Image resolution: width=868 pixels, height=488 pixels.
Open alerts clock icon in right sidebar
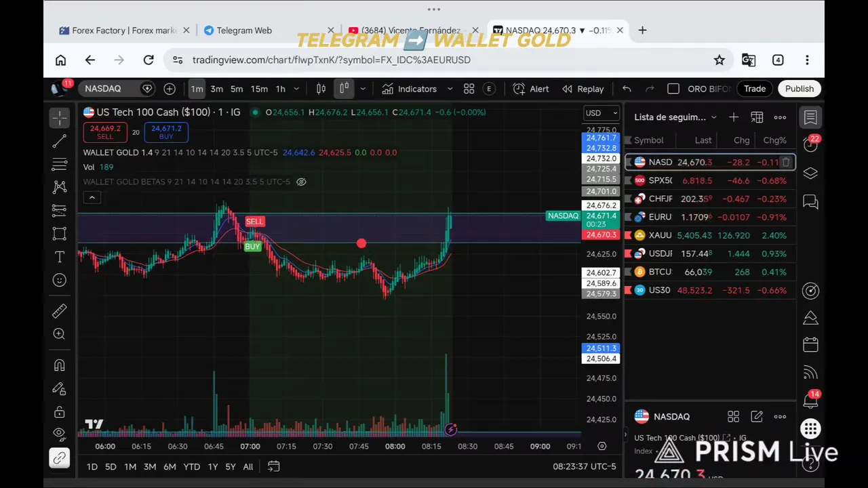810,145
